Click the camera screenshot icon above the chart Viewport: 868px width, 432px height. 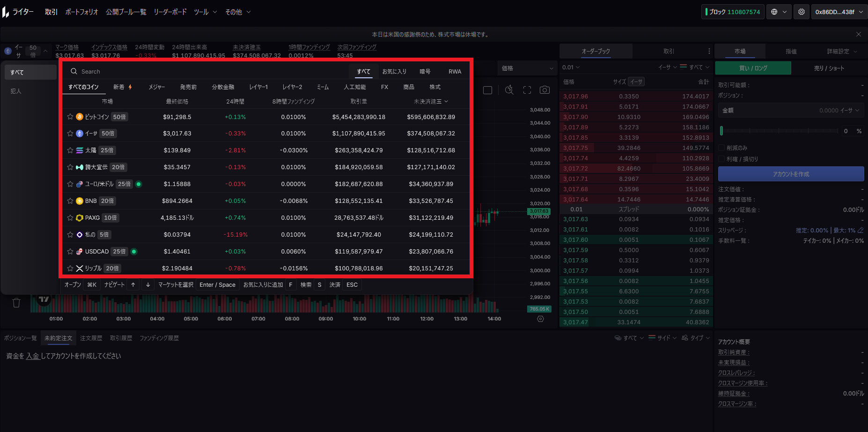(544, 90)
